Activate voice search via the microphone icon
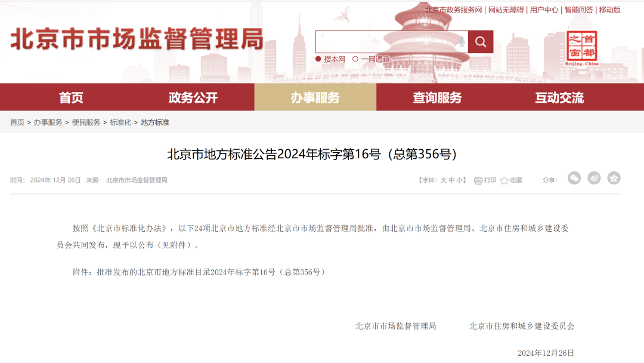Screen dimensions: 644x363 coord(462,41)
